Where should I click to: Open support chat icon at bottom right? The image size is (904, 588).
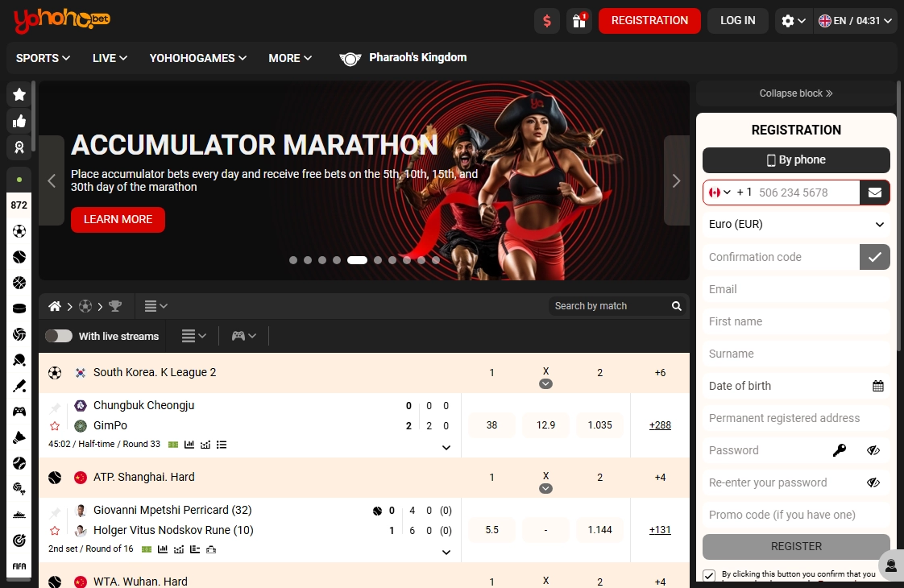tap(891, 564)
